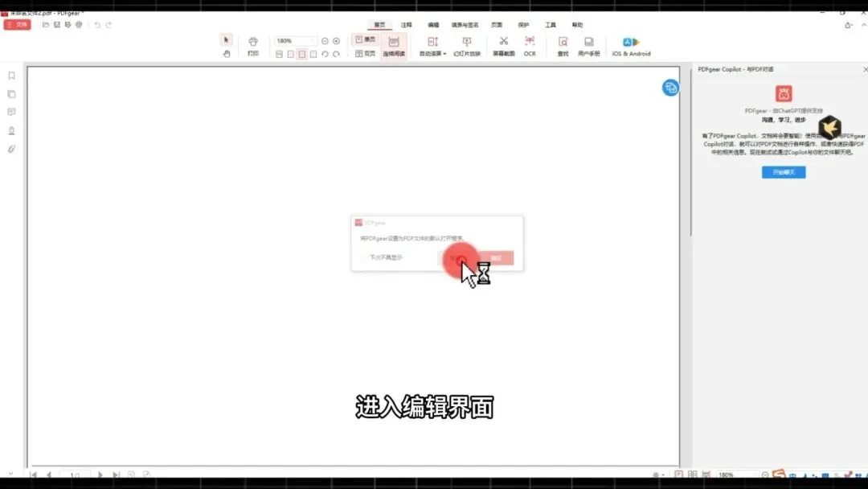This screenshot has width=868, height=489.
Task: Check the 下次不再显示 checkbox in dialog
Action: pyautogui.click(x=363, y=257)
